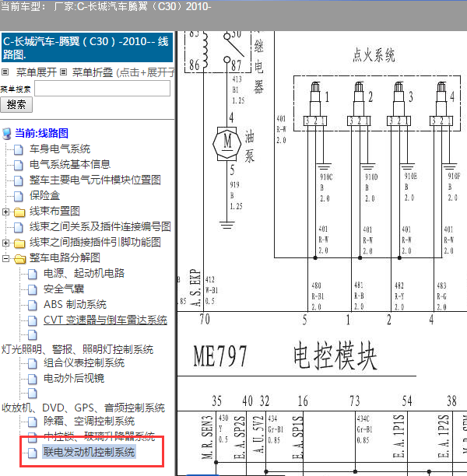Select the 当前:线路图 root label
This screenshot has width=467, height=476.
click(41, 133)
